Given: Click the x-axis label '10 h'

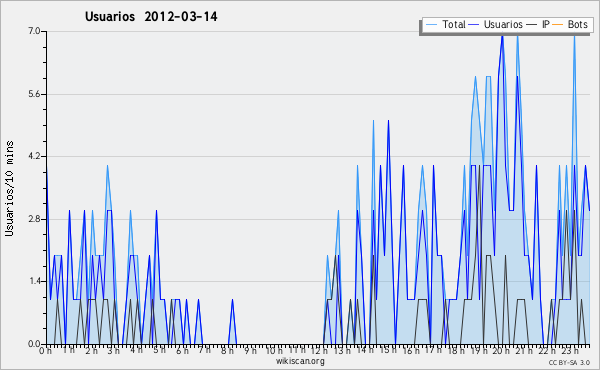Looking at the screenshot, I should click(274, 351).
